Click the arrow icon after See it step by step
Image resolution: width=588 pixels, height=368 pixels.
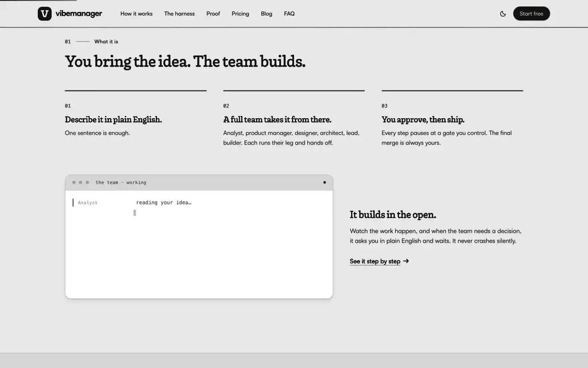(x=406, y=261)
